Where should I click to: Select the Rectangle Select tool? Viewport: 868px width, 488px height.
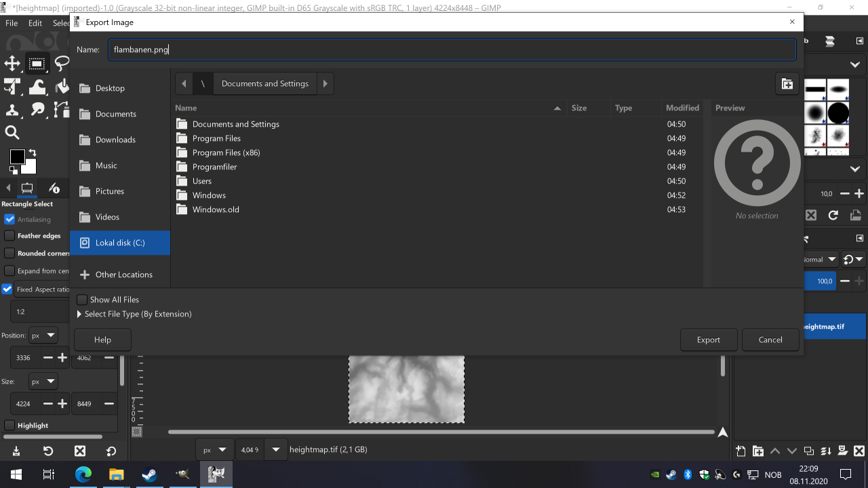pos(37,64)
